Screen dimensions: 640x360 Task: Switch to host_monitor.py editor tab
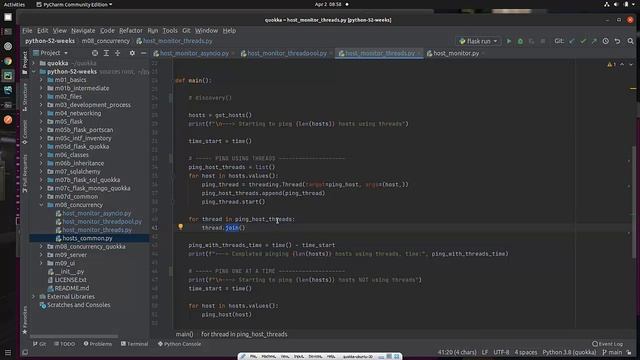click(456, 53)
